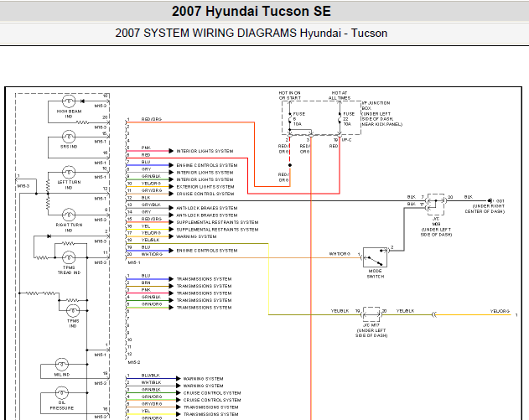The height and width of the screenshot is (420, 529).
Task: Click SUPPLEMENTAL RESTRAINTS SYSTEM beside the YEL wire
Action: point(217,230)
